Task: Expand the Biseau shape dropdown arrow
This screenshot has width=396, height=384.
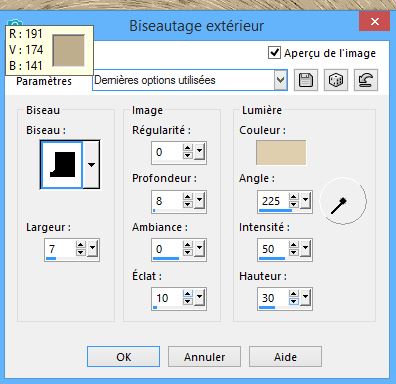Action: (91, 164)
